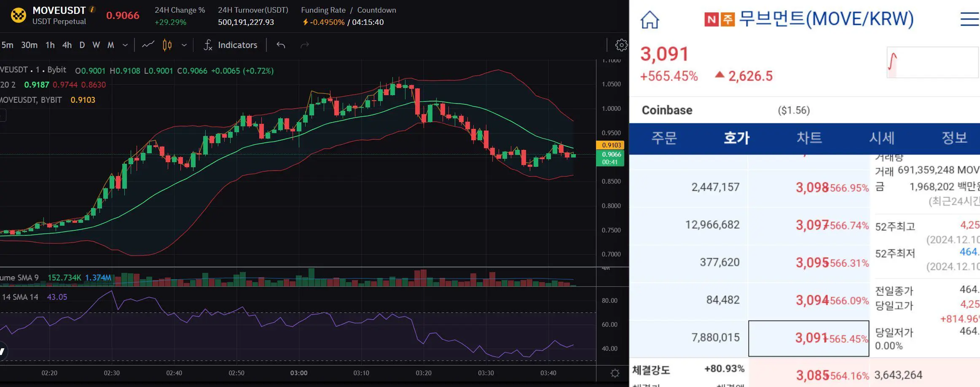
Task: Open the 주문 order tab
Action: click(x=664, y=138)
